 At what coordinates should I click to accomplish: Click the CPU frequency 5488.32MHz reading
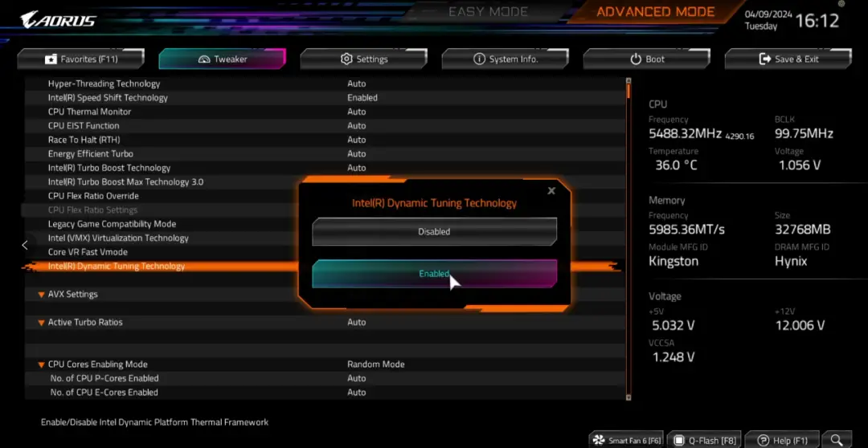point(685,134)
